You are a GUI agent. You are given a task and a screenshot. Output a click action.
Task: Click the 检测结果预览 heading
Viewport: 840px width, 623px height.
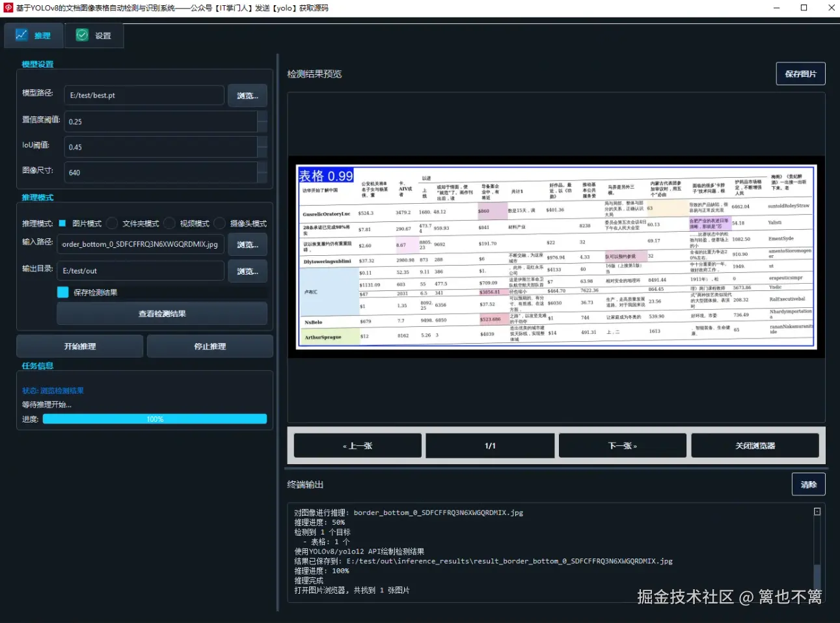314,74
